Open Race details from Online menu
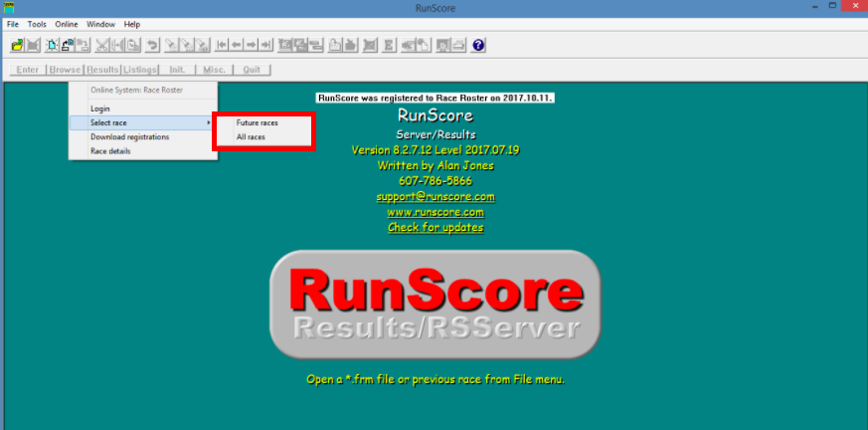Image resolution: width=868 pixels, height=430 pixels. coord(110,151)
